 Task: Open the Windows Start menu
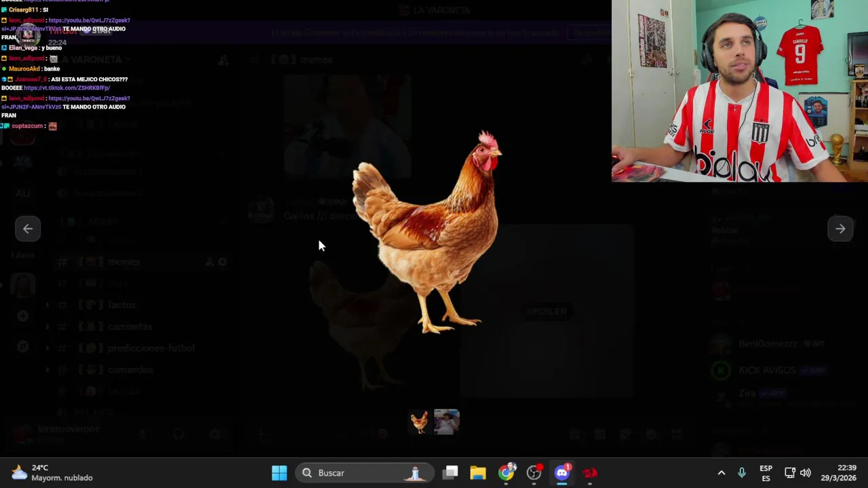[279, 472]
